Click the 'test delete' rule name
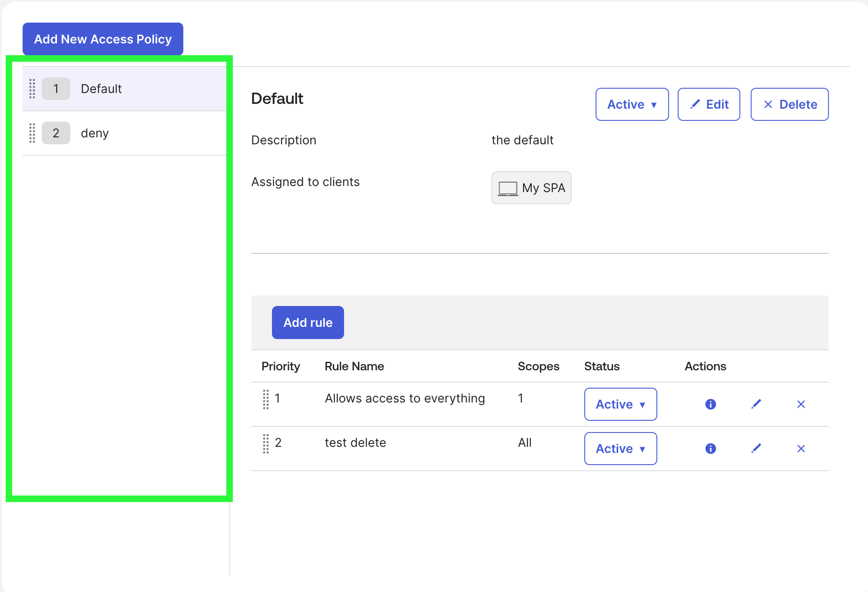868x592 pixels. point(355,442)
